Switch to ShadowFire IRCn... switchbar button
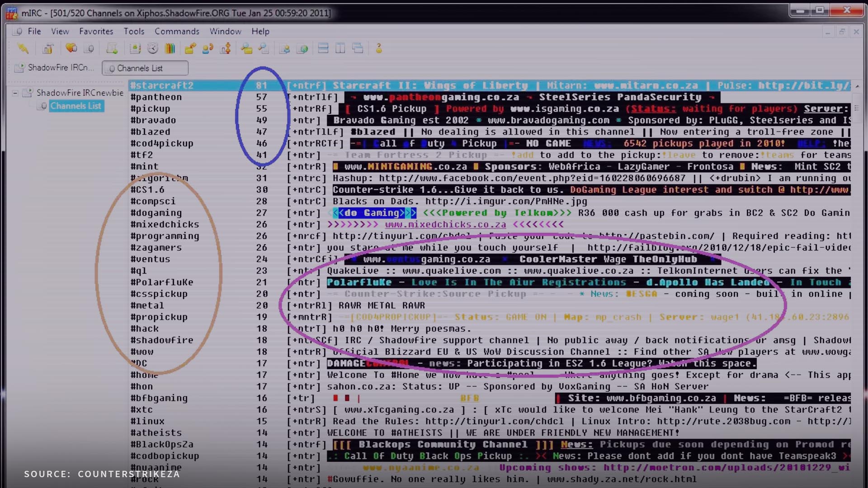Image resolution: width=868 pixels, height=488 pixels. click(55, 68)
